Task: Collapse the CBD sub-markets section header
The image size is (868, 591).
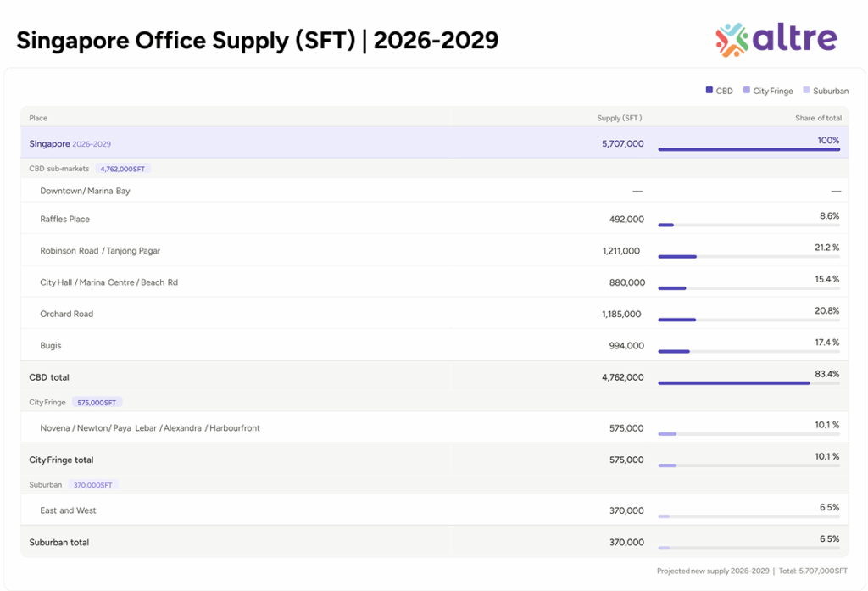Action: tap(58, 169)
